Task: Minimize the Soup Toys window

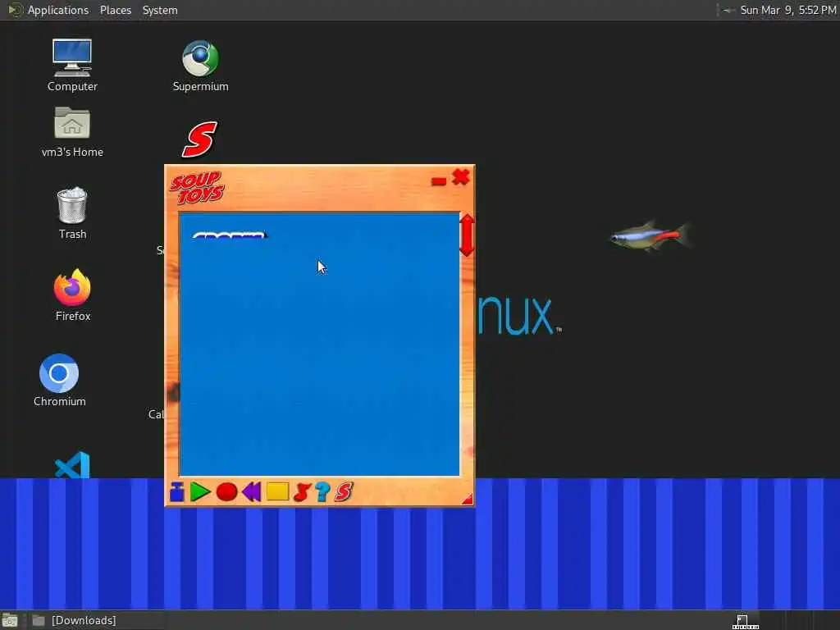Action: [439, 181]
